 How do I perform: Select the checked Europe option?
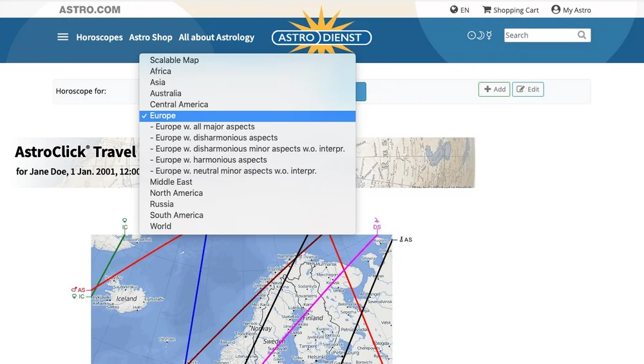click(247, 116)
